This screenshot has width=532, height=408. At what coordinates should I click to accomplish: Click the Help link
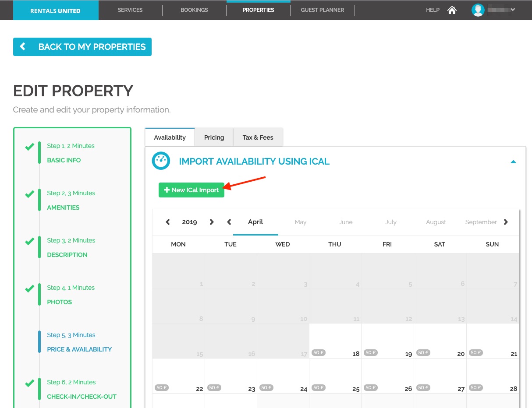[x=433, y=10]
